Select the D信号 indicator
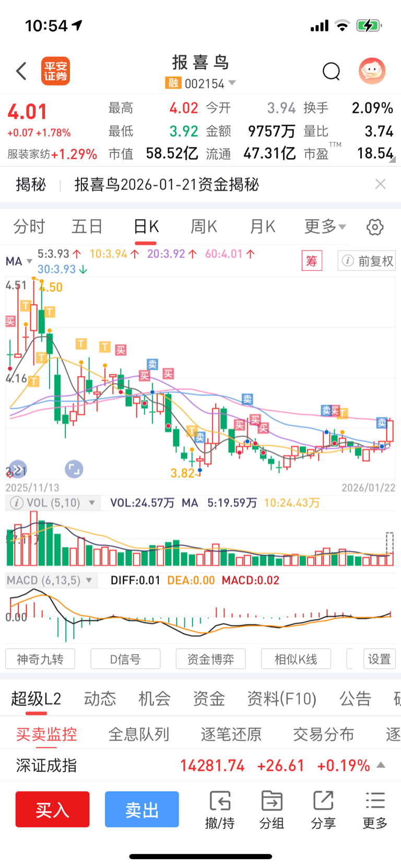Viewport: 401px width, 868px height. (x=125, y=659)
